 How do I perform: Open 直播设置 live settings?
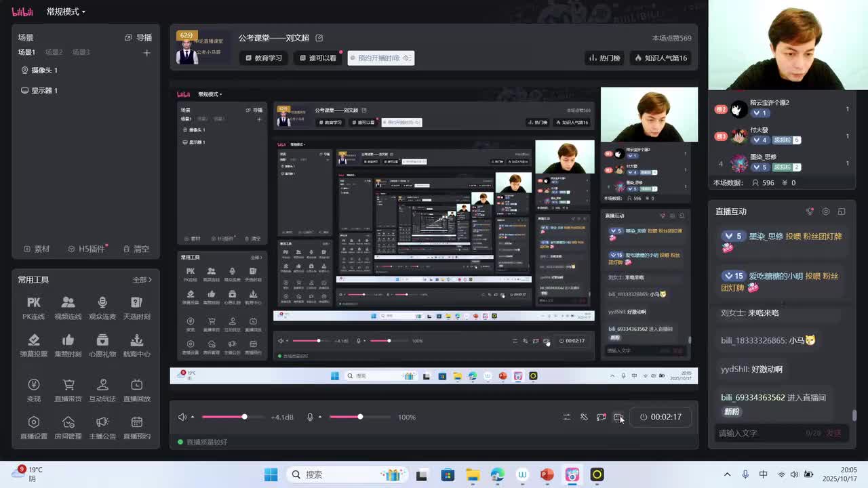(x=33, y=428)
